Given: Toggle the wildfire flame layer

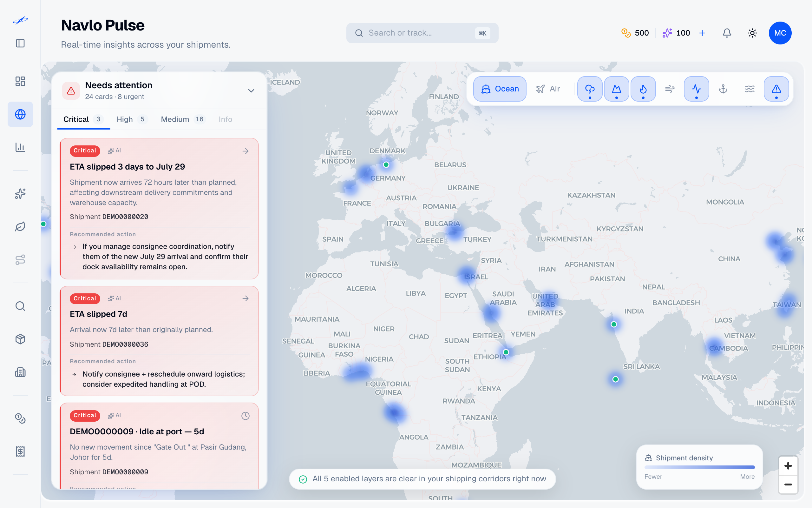Looking at the screenshot, I should 643,89.
